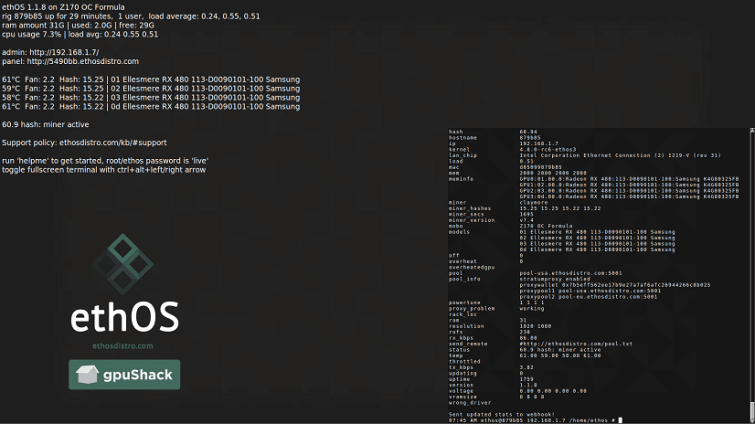Select the terminal 'temp' 61.00 59.00 row
Screen dimensions: 755x424
click(525, 355)
